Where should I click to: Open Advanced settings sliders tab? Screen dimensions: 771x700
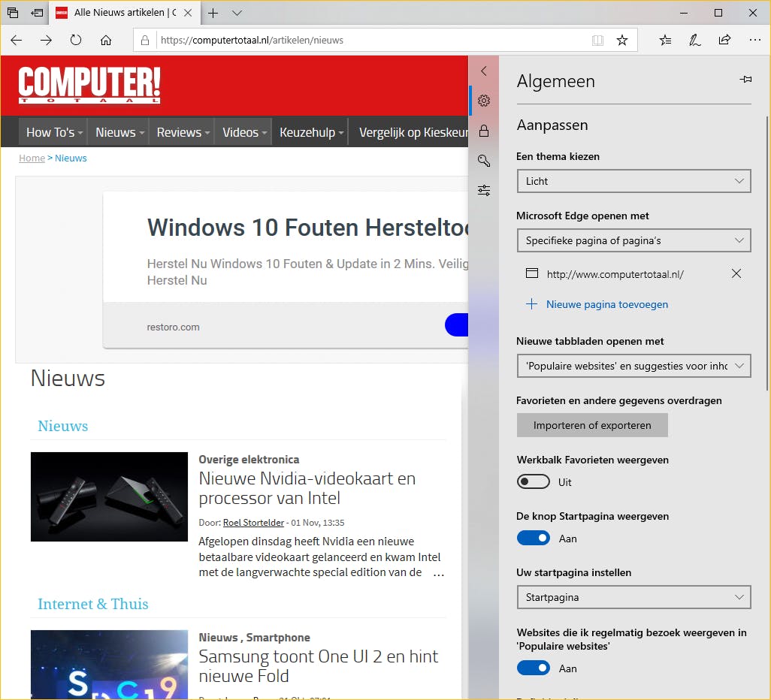tap(484, 190)
